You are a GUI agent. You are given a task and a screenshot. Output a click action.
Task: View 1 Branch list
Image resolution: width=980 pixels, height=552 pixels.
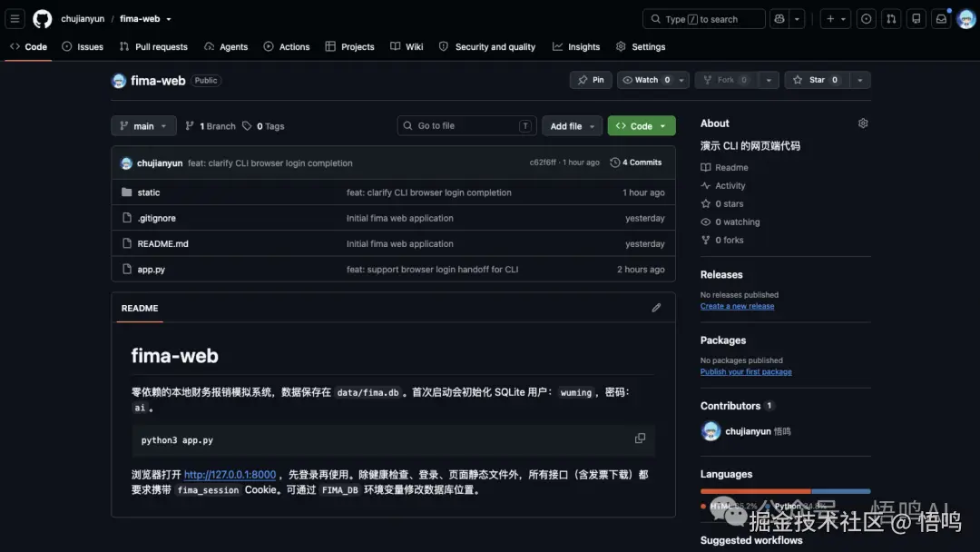(x=211, y=126)
